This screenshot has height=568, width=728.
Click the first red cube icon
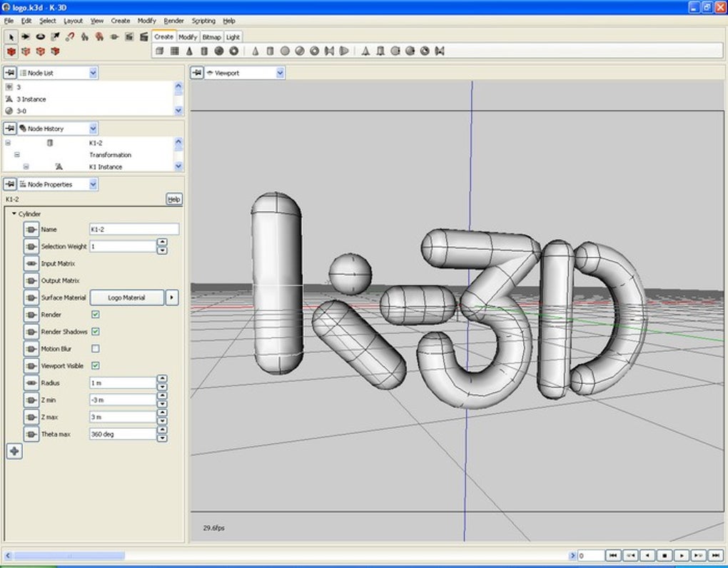[11, 51]
